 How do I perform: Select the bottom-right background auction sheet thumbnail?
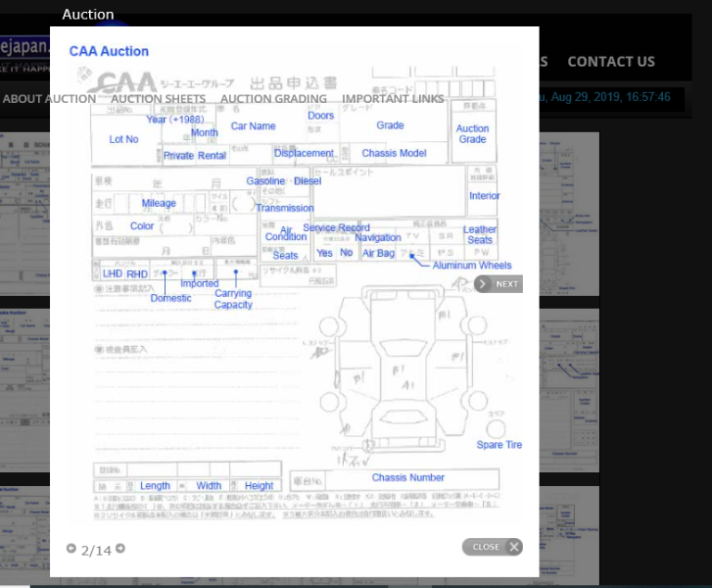[569, 535]
